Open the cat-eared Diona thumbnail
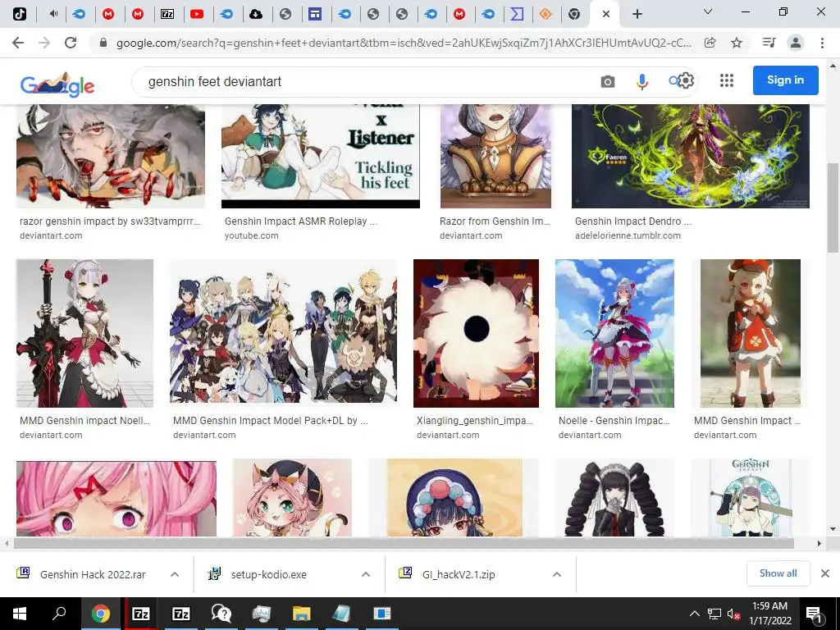 [292, 498]
